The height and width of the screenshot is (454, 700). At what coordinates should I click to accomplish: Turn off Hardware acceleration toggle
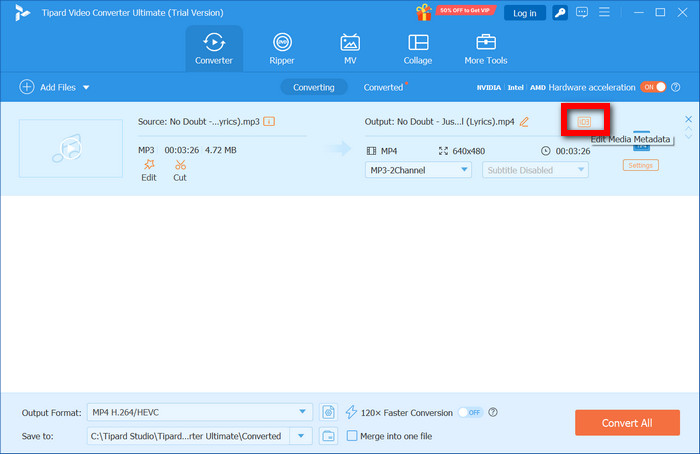pos(652,87)
